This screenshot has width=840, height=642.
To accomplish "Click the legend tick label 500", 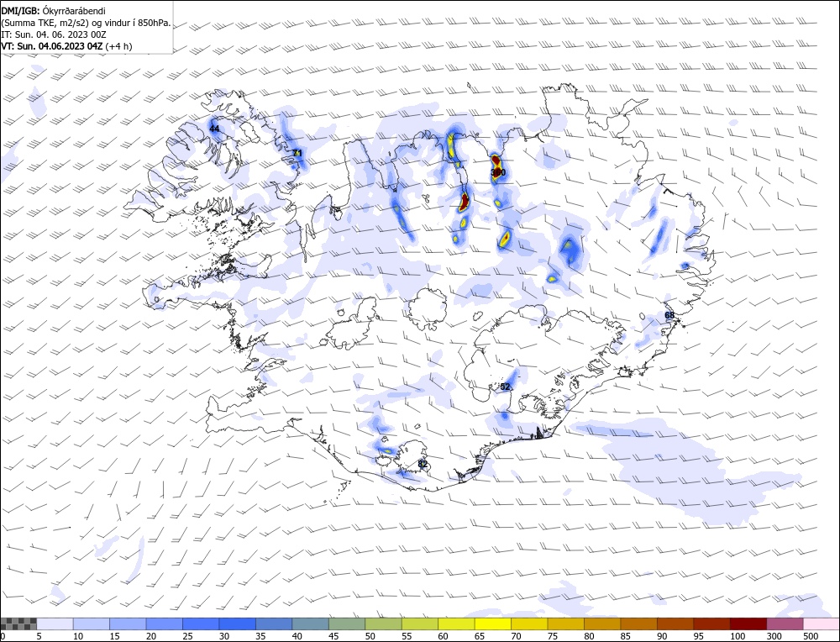I will (x=810, y=636).
